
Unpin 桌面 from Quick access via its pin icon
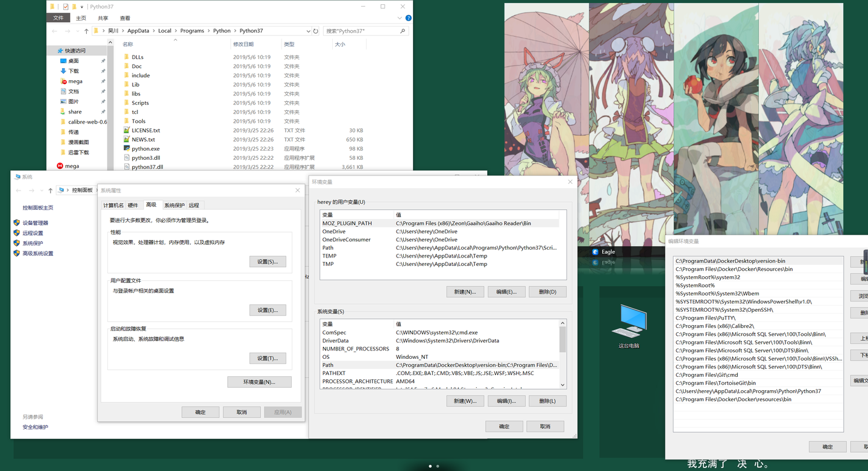[x=102, y=60]
